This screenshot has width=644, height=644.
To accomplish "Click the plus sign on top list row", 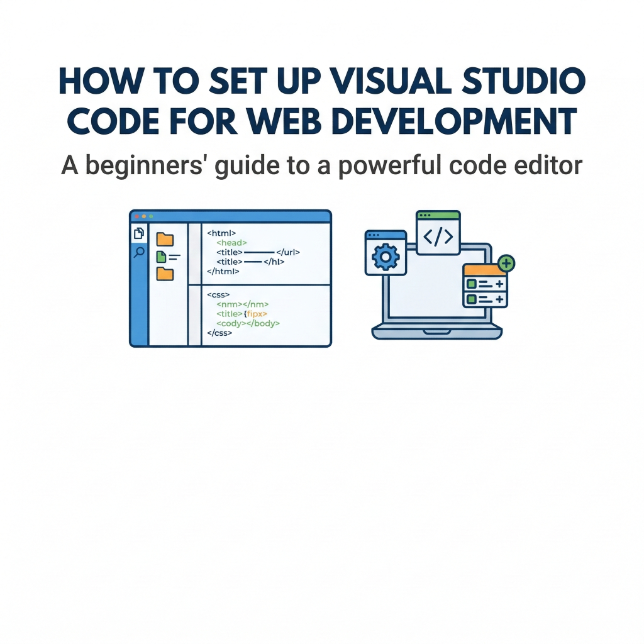I will pos(499,284).
